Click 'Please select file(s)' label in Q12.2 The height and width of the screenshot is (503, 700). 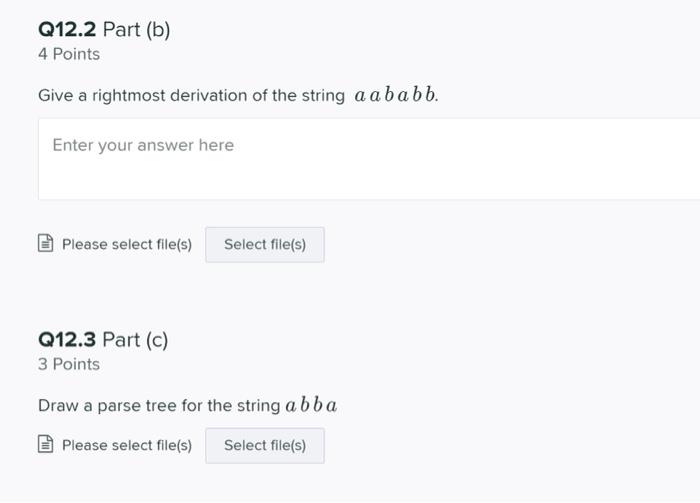127,244
